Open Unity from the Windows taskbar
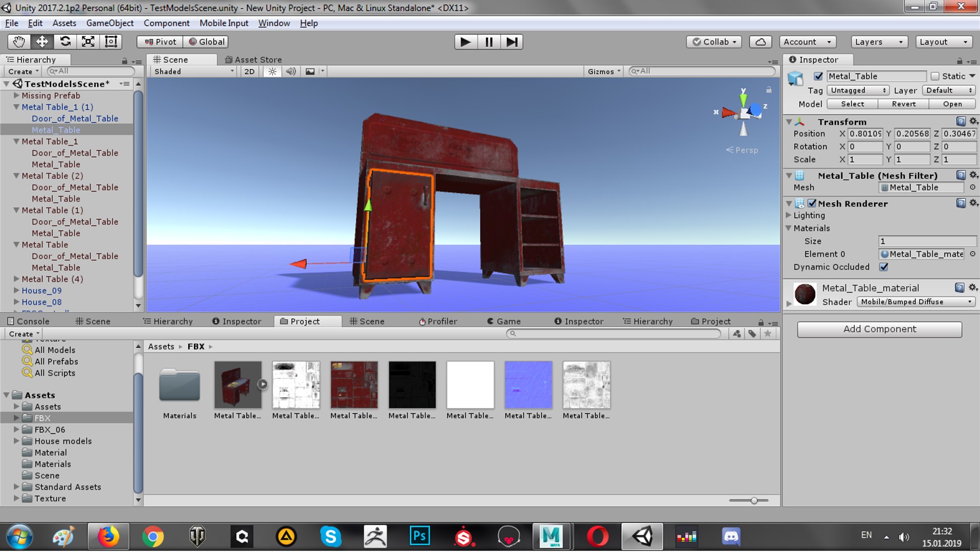 click(642, 537)
